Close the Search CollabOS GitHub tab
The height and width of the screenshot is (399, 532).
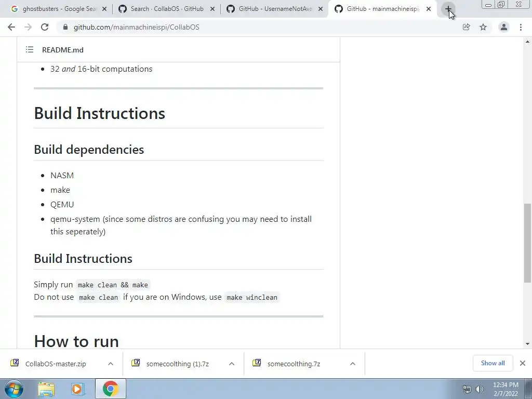point(212,9)
